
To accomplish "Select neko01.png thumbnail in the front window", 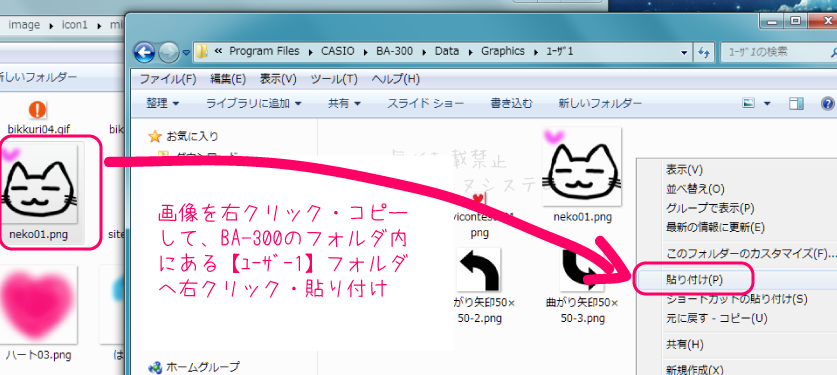I will click(x=581, y=167).
